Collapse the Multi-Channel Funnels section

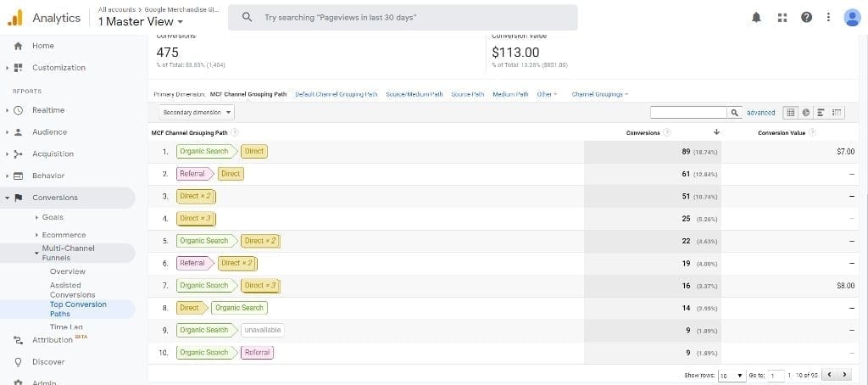(36, 254)
